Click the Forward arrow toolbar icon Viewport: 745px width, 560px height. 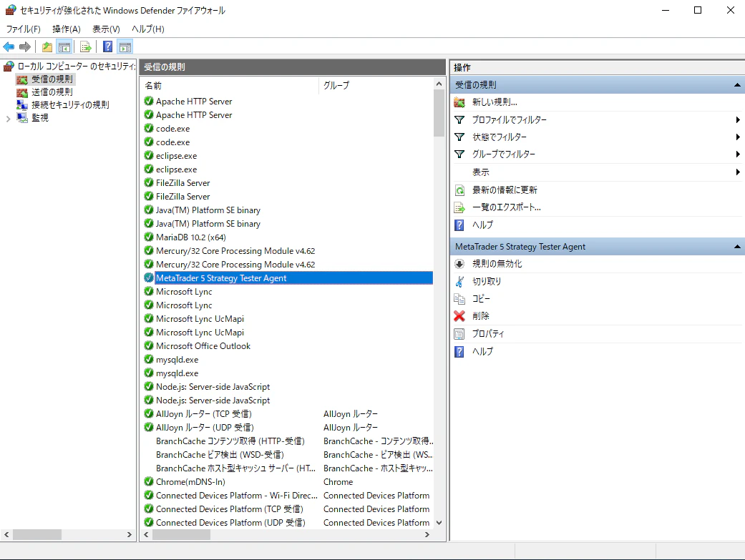click(25, 46)
